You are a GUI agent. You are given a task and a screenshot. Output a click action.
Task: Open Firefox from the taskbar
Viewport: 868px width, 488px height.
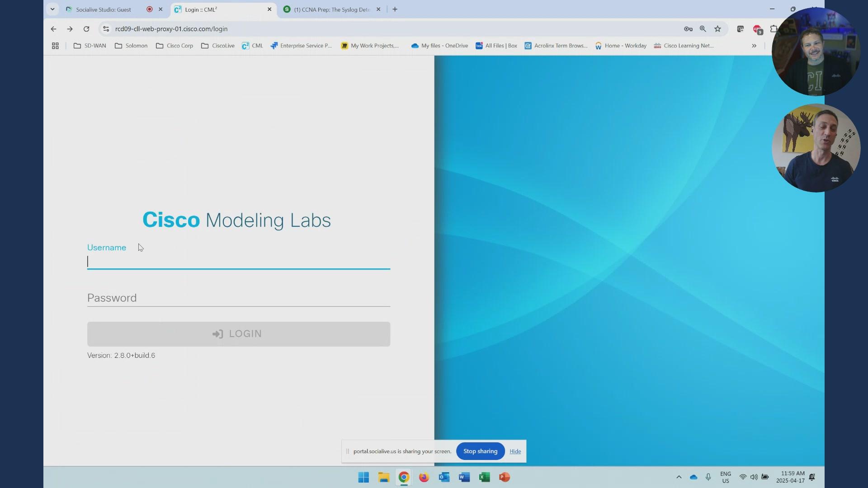(x=424, y=477)
